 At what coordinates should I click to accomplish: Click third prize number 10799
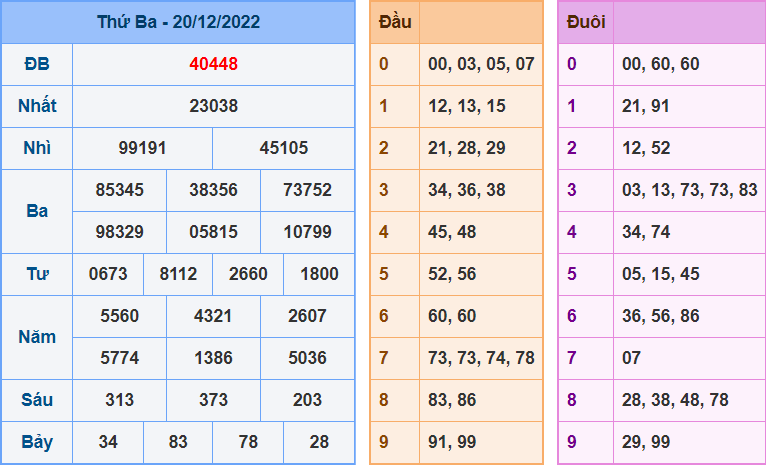pos(307,232)
